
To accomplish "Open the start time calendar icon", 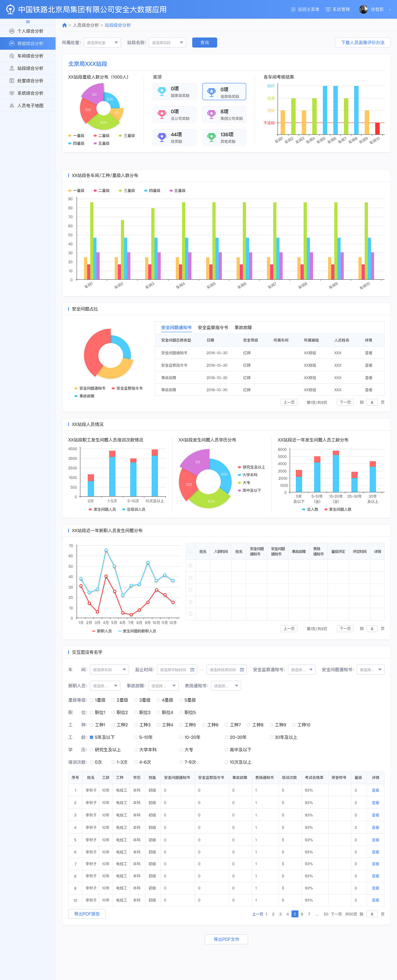I will pos(192,670).
